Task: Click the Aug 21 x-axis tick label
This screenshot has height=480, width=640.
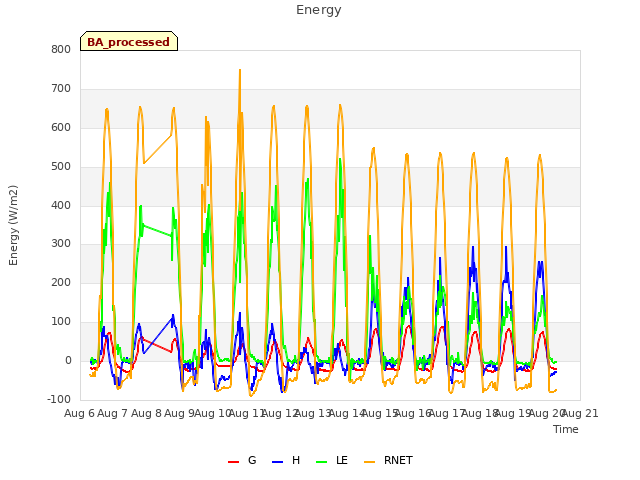Action: pyautogui.click(x=580, y=413)
